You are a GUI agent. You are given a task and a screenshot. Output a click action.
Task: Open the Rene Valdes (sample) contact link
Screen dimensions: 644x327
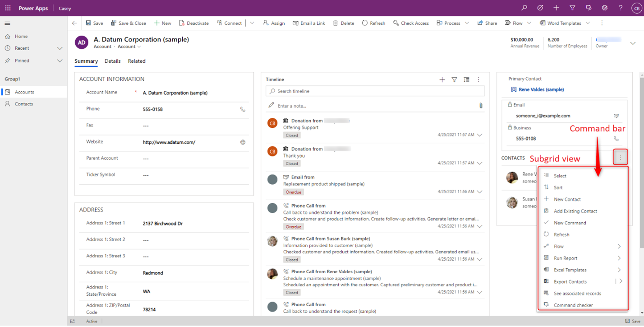(541, 90)
